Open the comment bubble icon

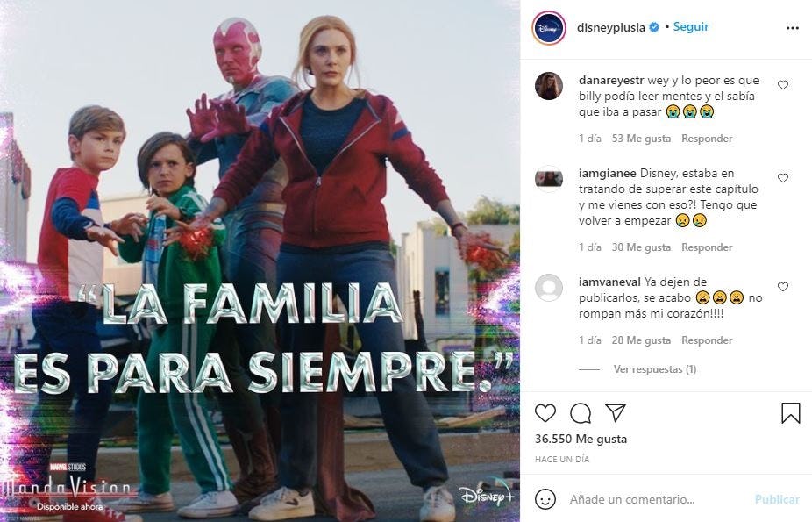coord(581,413)
